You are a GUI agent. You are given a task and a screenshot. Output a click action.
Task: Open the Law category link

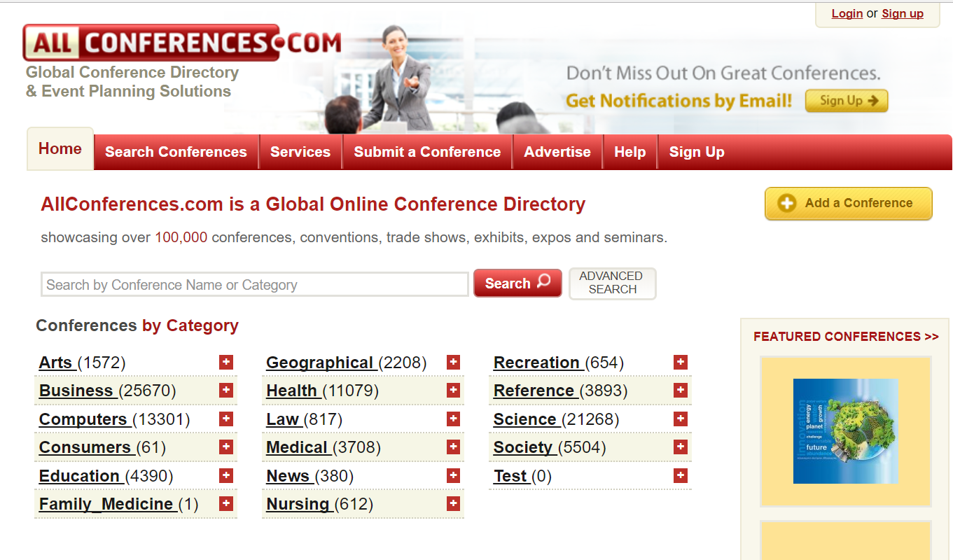(283, 419)
